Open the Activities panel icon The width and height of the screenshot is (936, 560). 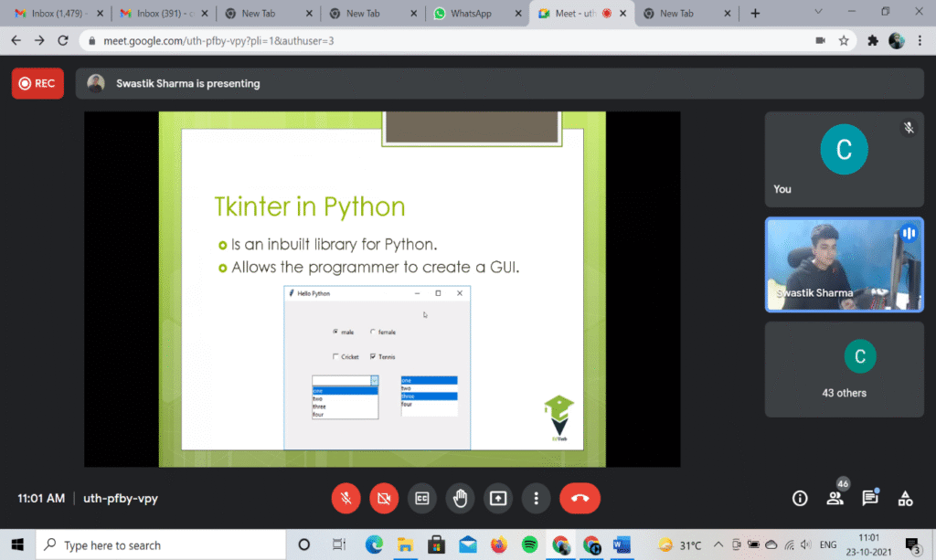tap(905, 498)
